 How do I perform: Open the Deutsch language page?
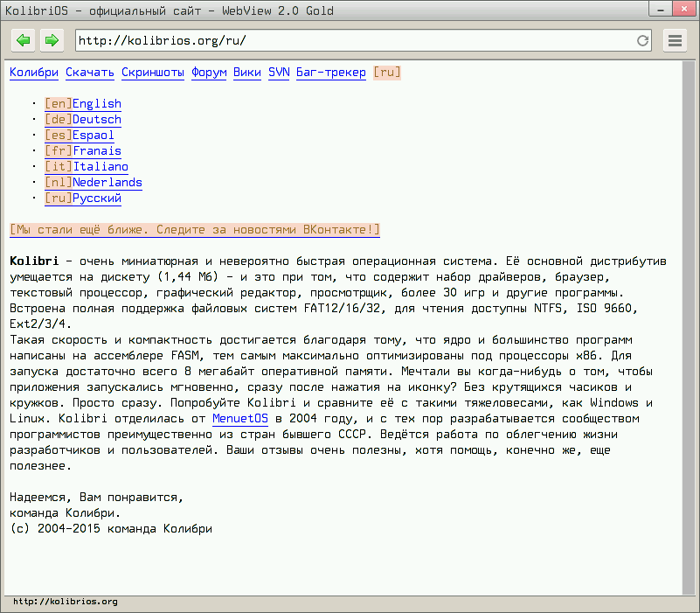click(x=83, y=119)
